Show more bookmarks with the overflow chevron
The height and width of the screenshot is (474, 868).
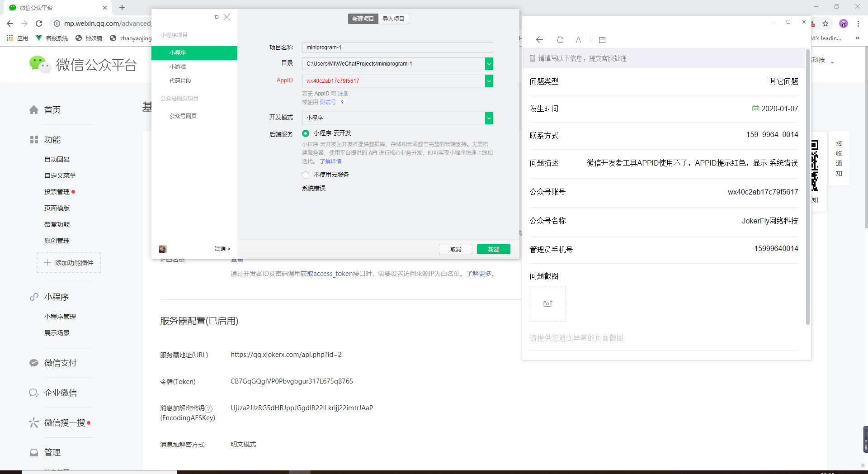click(x=857, y=38)
